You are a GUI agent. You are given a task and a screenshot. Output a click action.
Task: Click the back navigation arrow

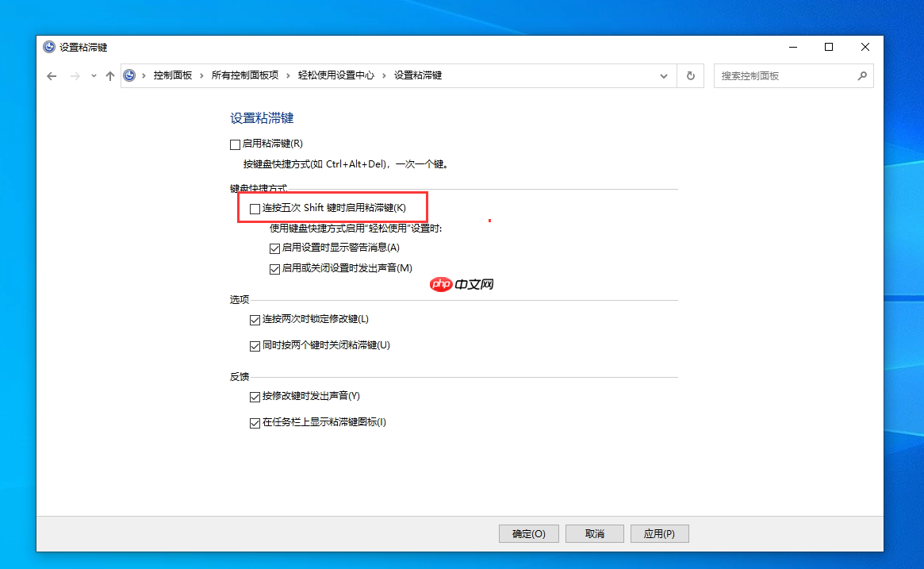point(52,75)
